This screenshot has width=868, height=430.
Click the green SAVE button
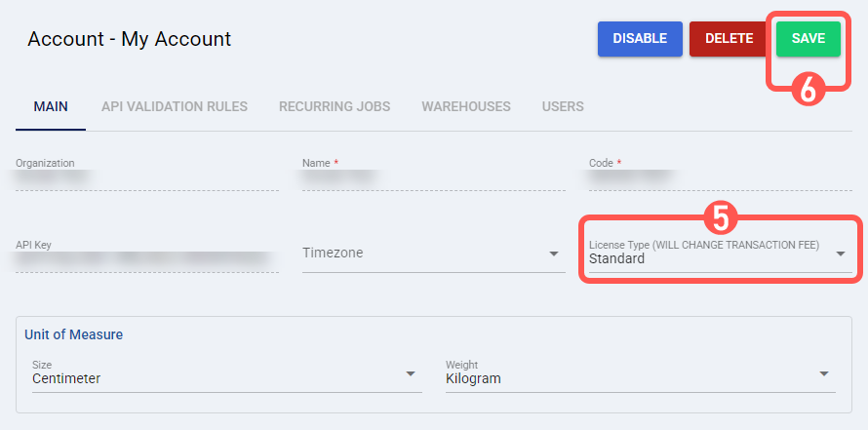(x=809, y=39)
